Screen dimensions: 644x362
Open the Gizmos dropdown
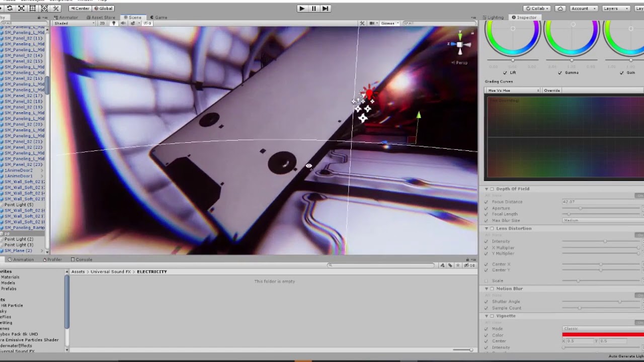pyautogui.click(x=389, y=23)
